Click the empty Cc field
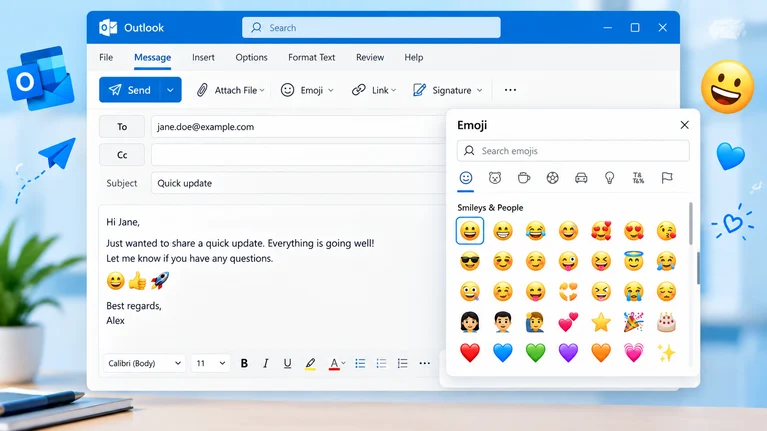The height and width of the screenshot is (431, 767). point(298,155)
